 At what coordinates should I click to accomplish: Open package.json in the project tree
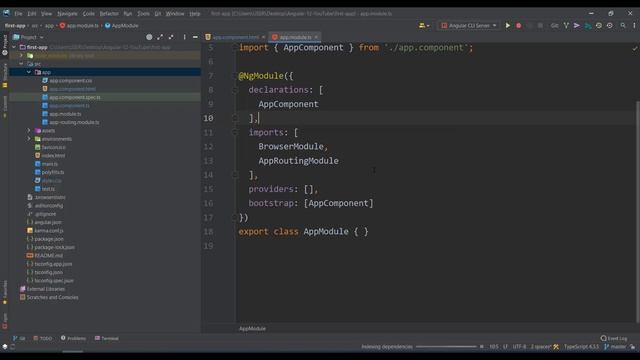click(x=49, y=239)
